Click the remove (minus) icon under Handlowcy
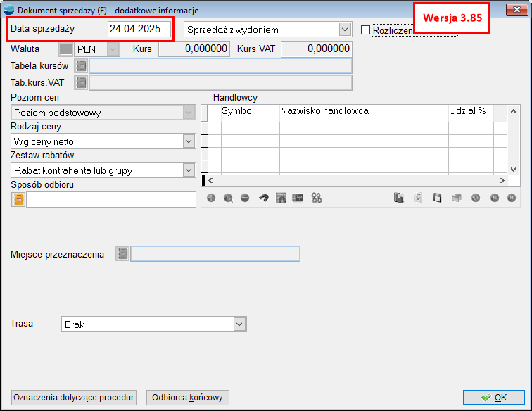The image size is (532, 411). click(245, 198)
